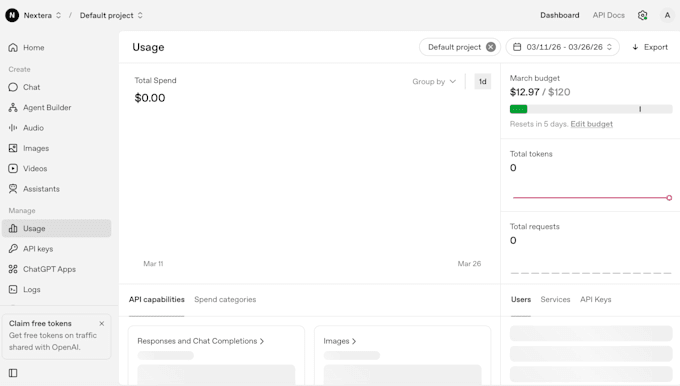Open the account avatar A

click(x=667, y=15)
